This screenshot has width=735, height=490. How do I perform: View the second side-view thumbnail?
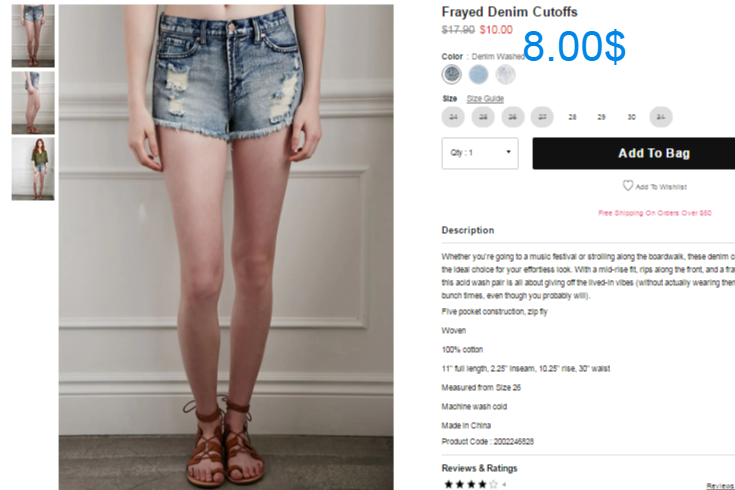tap(33, 103)
